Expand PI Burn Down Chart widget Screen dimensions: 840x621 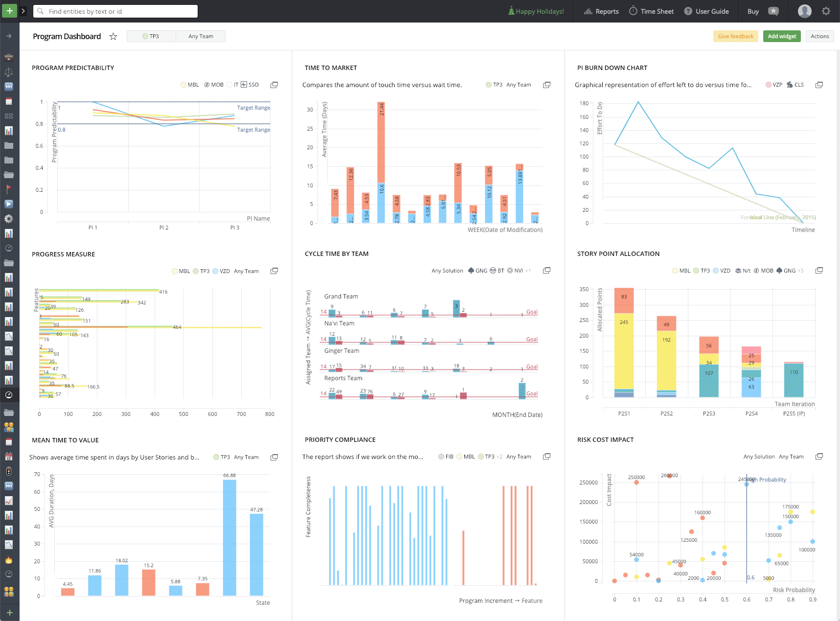pyautogui.click(x=819, y=85)
